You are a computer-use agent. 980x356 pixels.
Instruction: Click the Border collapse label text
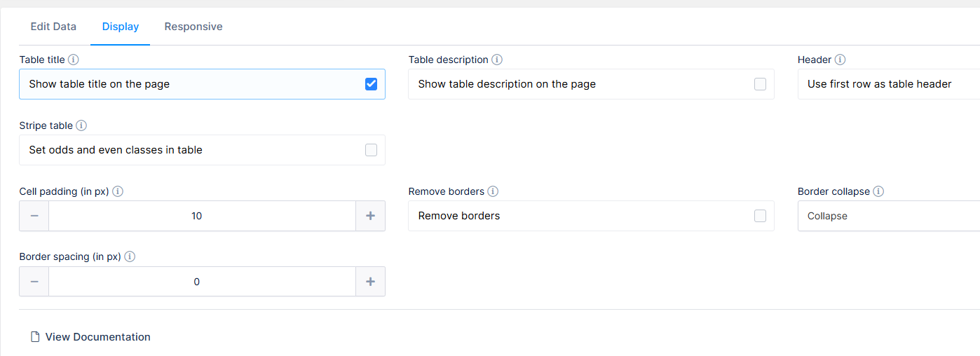(x=833, y=191)
